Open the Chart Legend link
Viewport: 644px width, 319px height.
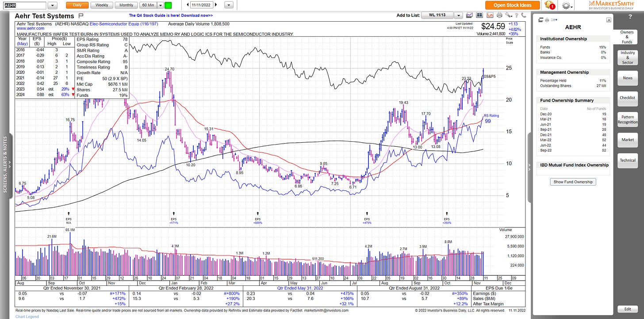(x=27, y=316)
